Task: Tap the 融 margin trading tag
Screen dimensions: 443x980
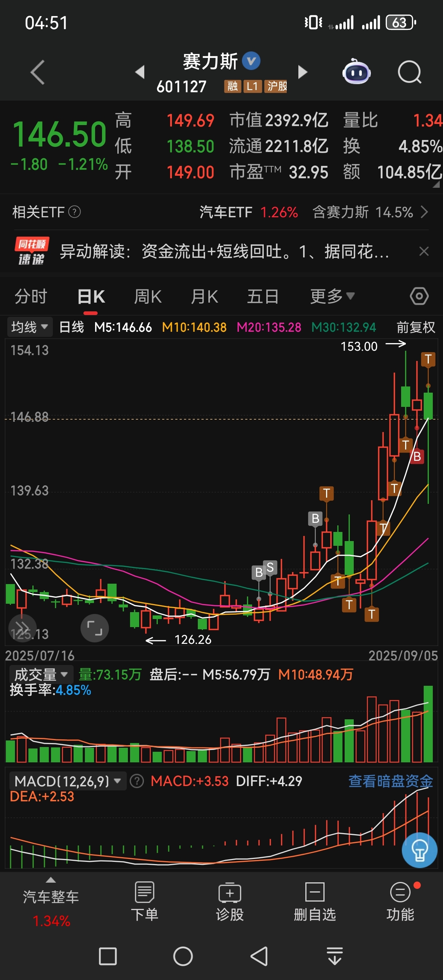Action: tap(232, 86)
